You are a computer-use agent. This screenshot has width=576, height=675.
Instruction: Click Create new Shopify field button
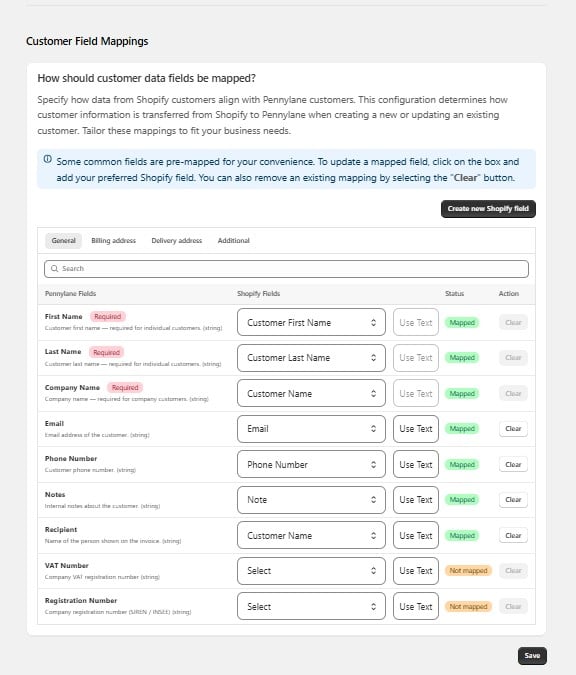pos(488,209)
